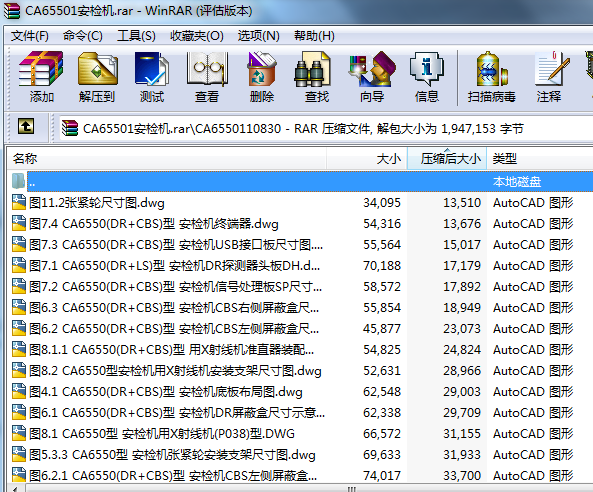The width and height of the screenshot is (593, 492).
Task: Click the Comment (注释) notepad icon
Action: (x=552, y=69)
